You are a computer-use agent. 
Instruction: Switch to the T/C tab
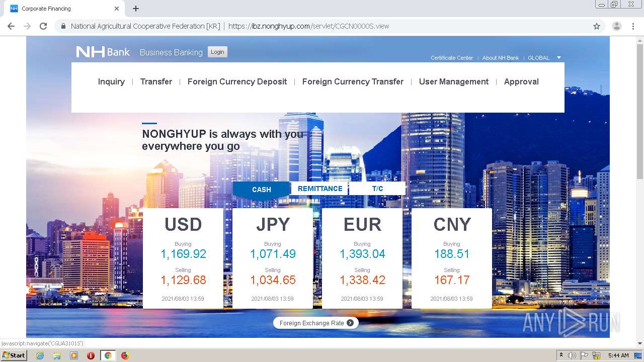click(x=377, y=189)
